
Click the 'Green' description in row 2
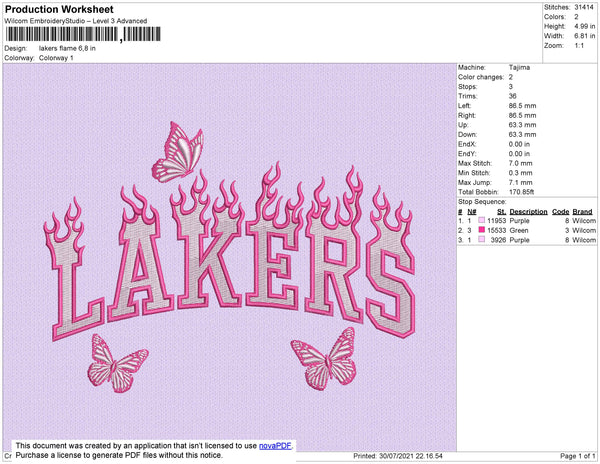(519, 230)
